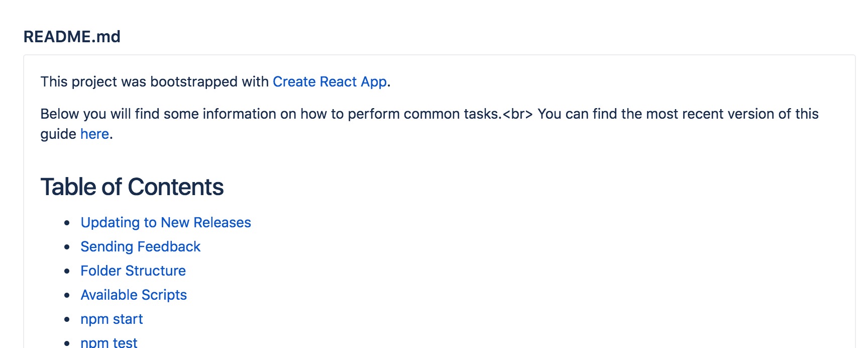This screenshot has width=868, height=348.
Task: Click the bullet beside npm test
Action: pos(67,343)
